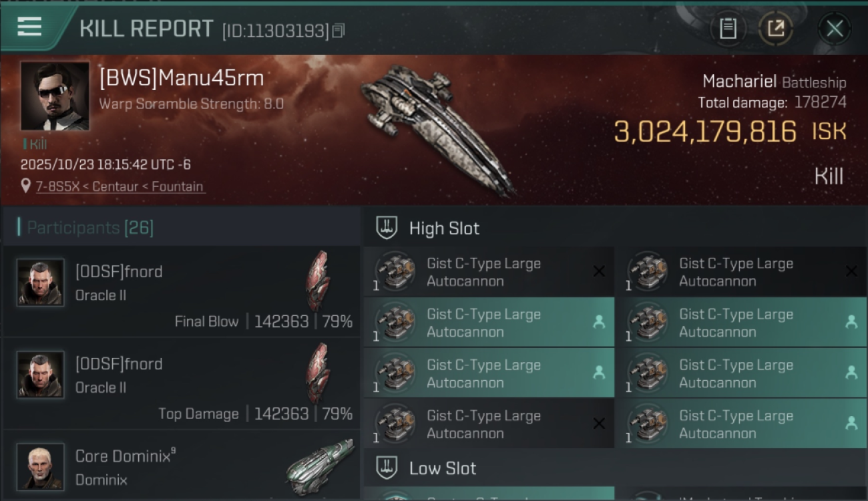
Task: Share the kill report externally
Action: pyautogui.click(x=775, y=29)
